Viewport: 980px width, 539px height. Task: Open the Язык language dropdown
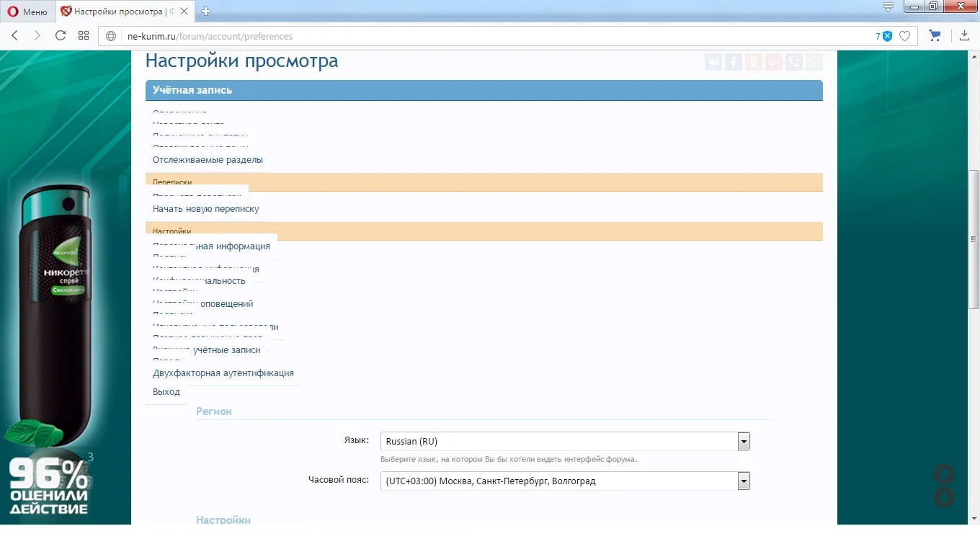744,441
